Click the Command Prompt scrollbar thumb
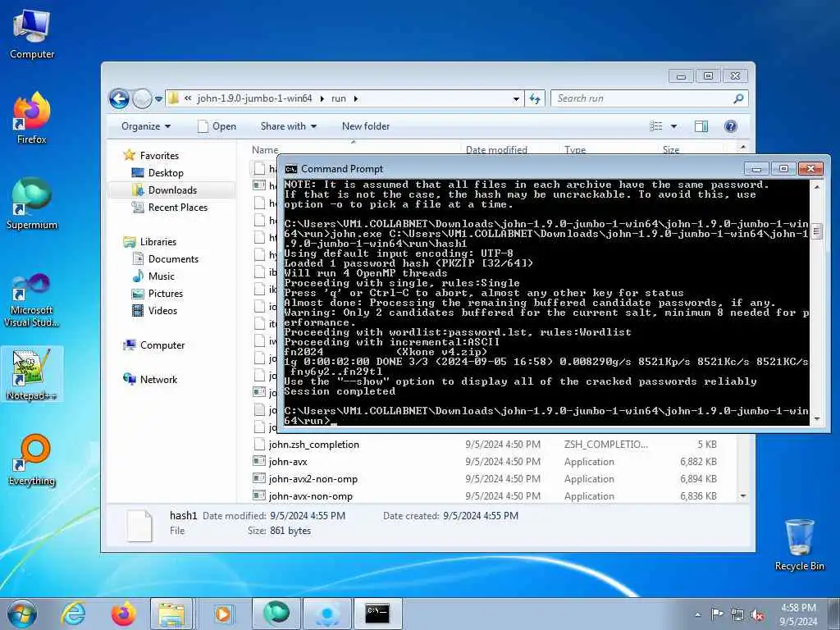840x630 pixels. (x=816, y=231)
